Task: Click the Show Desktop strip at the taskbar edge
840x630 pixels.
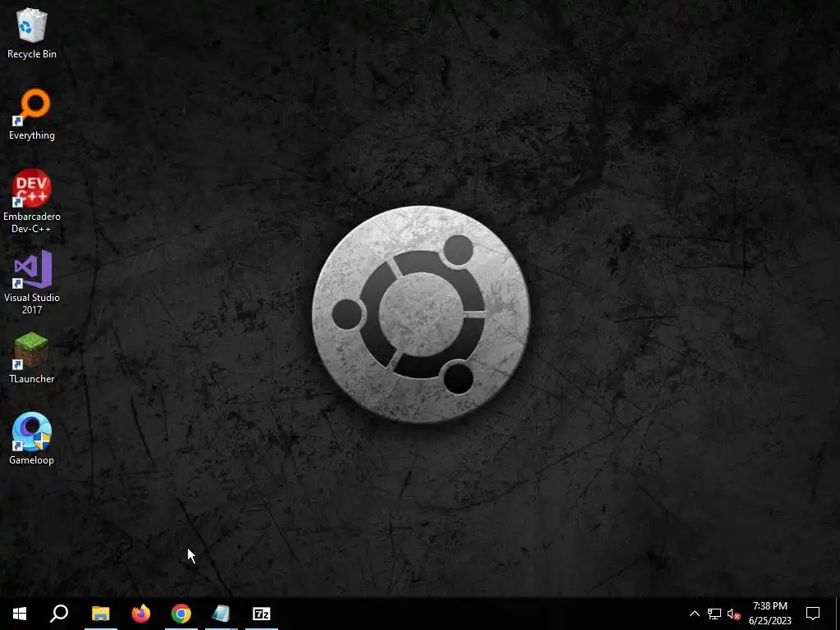Action: coord(838,614)
